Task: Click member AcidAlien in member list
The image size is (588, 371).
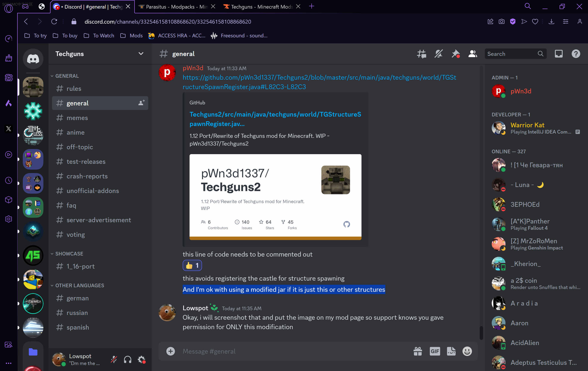Action: (536, 343)
